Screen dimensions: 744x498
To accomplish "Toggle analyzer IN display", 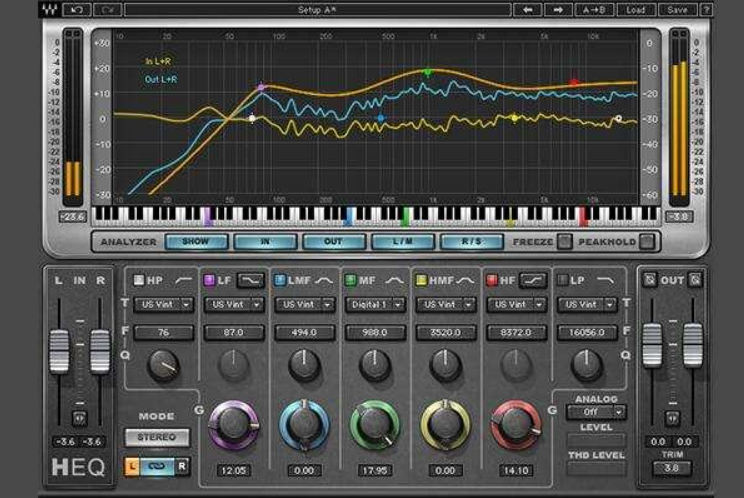I will coord(265,241).
